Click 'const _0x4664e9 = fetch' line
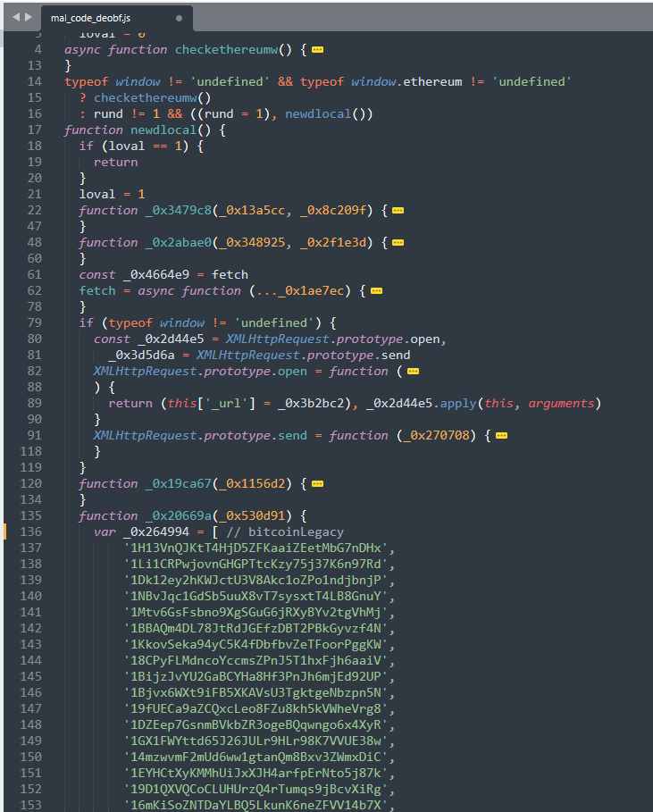Viewport: 653px width, 812px height. (163, 274)
